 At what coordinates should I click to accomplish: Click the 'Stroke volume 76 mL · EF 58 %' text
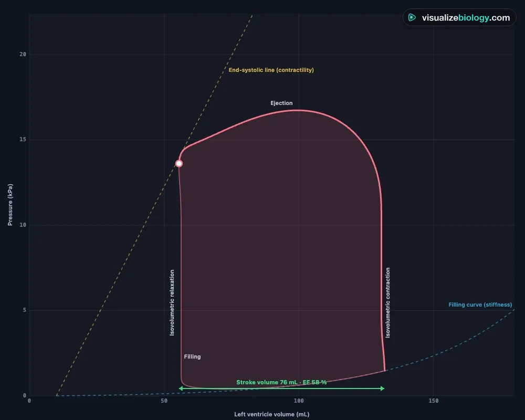pyautogui.click(x=281, y=383)
